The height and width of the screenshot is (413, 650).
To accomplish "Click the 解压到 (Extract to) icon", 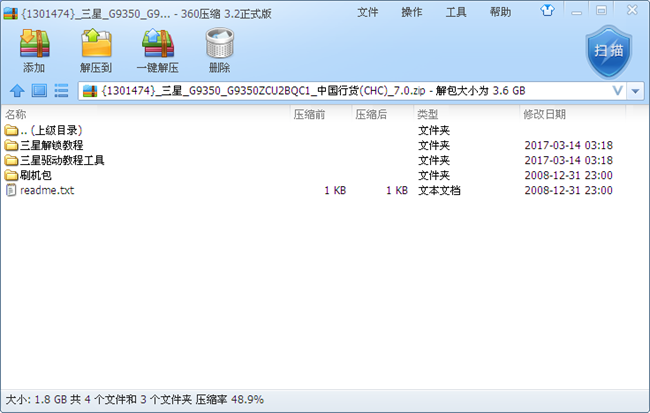I will coord(95,49).
